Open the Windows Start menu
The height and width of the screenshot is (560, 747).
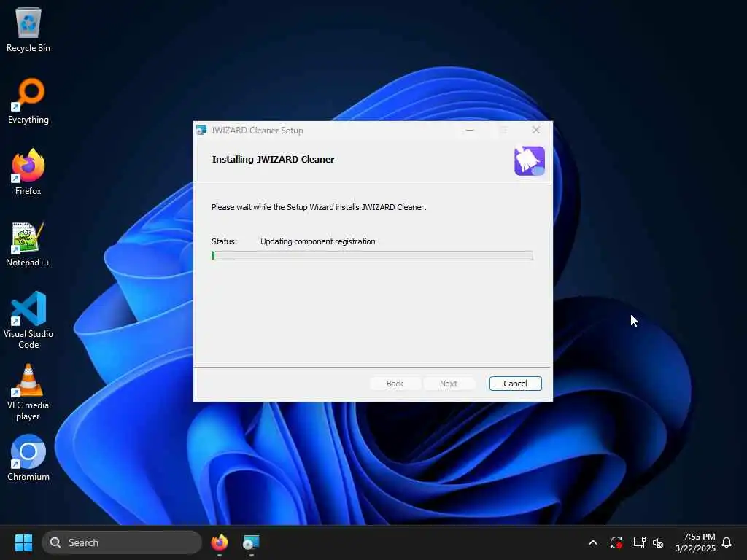[x=23, y=542]
